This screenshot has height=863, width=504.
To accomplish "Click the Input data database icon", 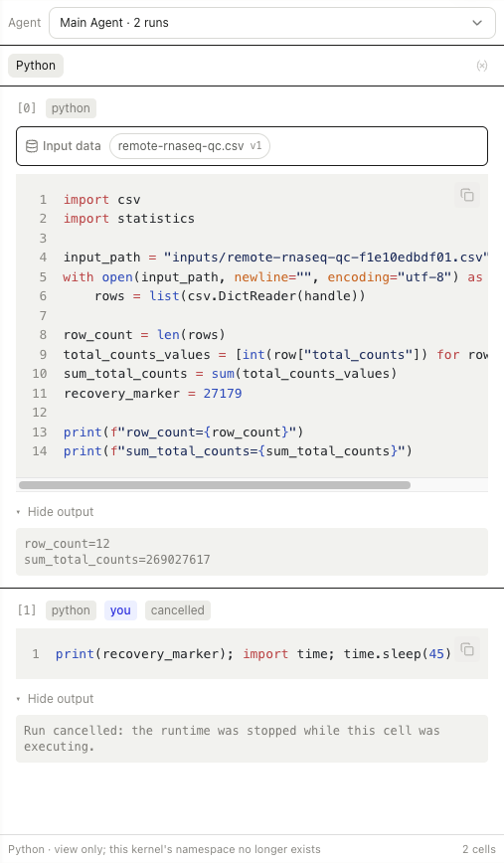I will 32,146.
